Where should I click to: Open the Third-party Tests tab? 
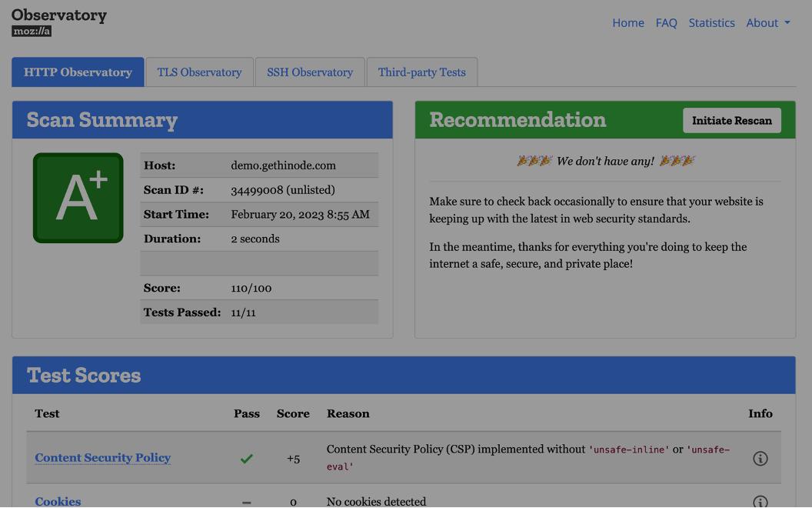[421, 72]
